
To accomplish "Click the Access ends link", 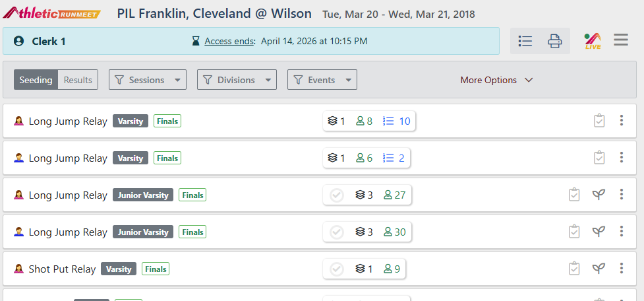I will (229, 41).
